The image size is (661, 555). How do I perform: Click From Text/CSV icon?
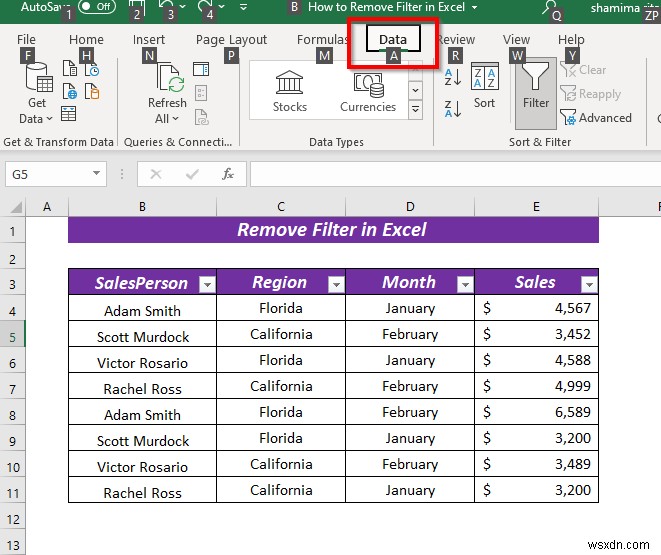(x=70, y=68)
